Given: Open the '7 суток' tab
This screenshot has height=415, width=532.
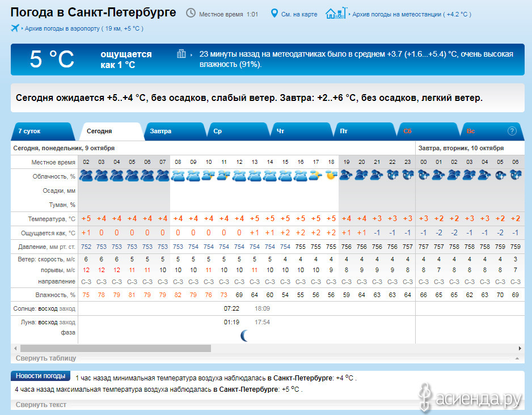Looking at the screenshot, I should (x=43, y=131).
